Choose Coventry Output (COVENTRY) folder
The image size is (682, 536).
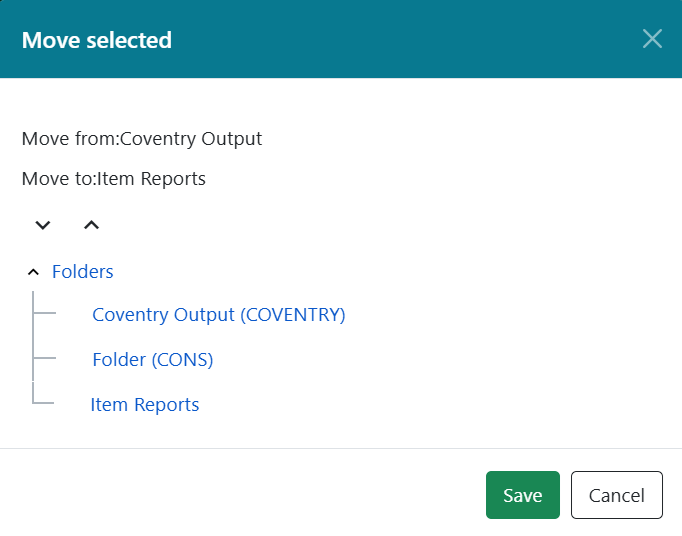(x=218, y=315)
